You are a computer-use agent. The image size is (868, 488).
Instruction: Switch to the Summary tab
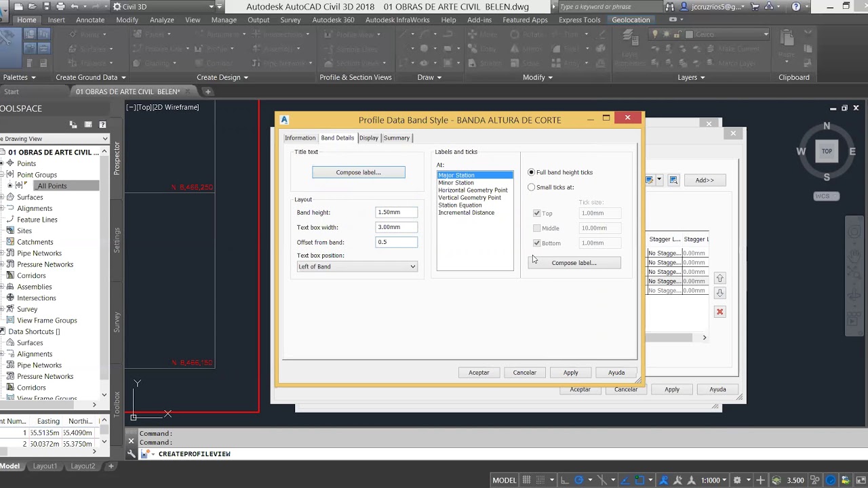pyautogui.click(x=397, y=138)
